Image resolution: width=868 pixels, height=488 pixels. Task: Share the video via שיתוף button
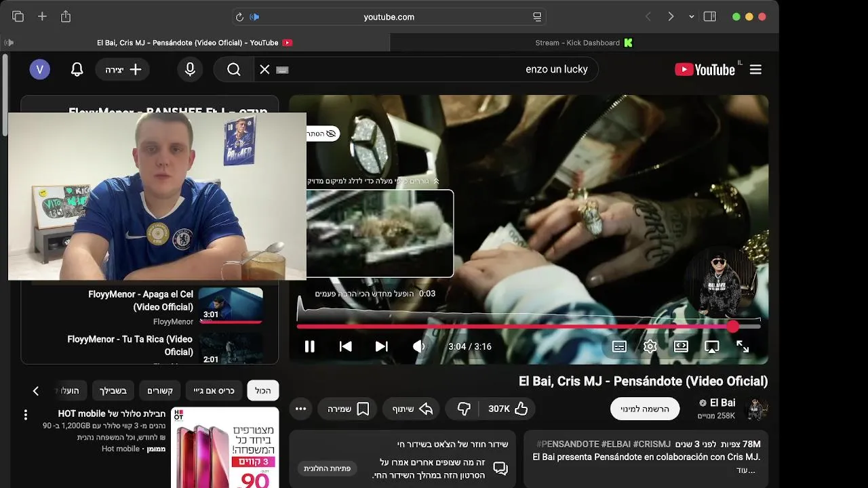tap(412, 409)
